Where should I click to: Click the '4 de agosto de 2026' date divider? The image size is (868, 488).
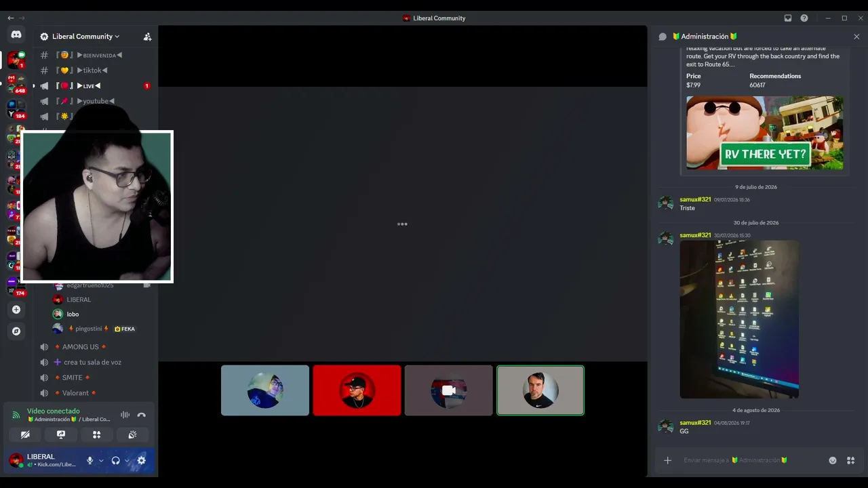pos(756,411)
